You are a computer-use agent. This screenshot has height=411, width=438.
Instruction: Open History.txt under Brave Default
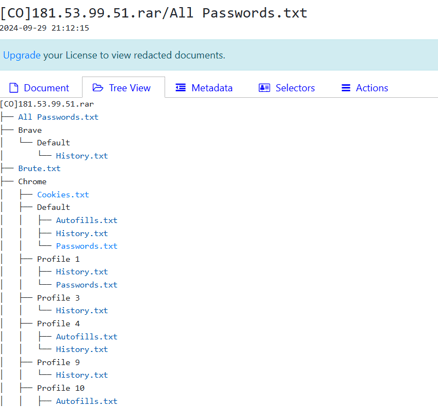pyautogui.click(x=82, y=156)
